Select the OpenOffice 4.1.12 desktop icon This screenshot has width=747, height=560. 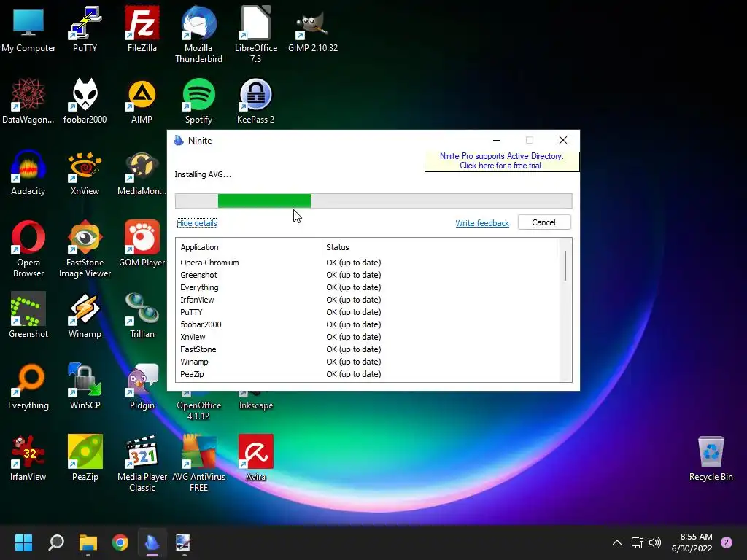pyautogui.click(x=198, y=407)
